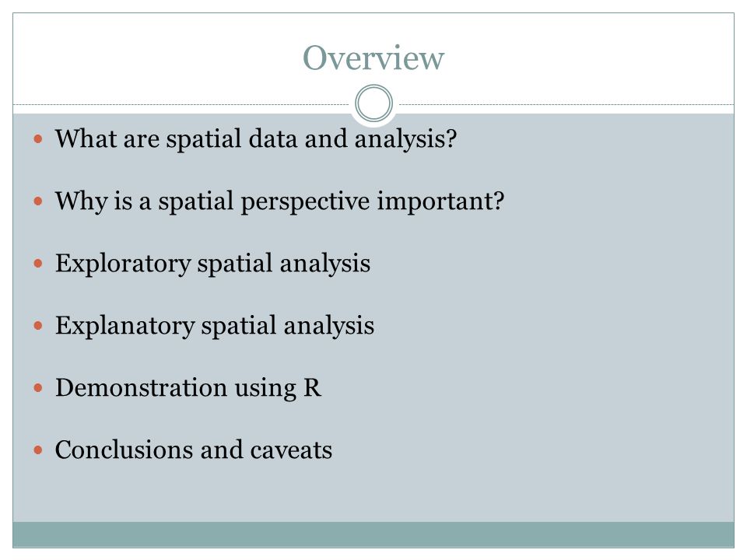The height and width of the screenshot is (560, 747).
Task: Click the bullet dot beside 'Why is a spatial perspective'
Action: tap(38, 201)
